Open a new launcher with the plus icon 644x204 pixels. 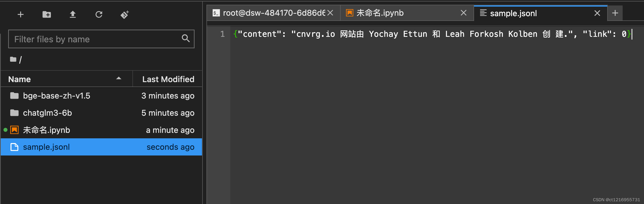pos(20,14)
